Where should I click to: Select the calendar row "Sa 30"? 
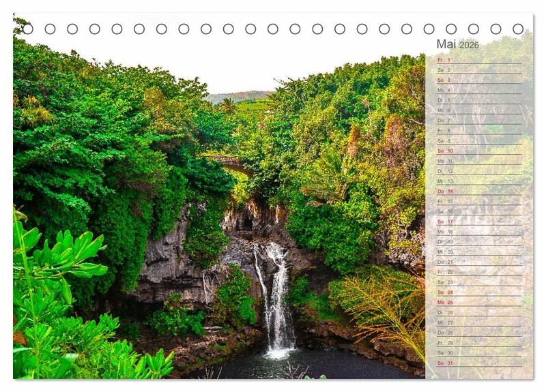pos(479,353)
